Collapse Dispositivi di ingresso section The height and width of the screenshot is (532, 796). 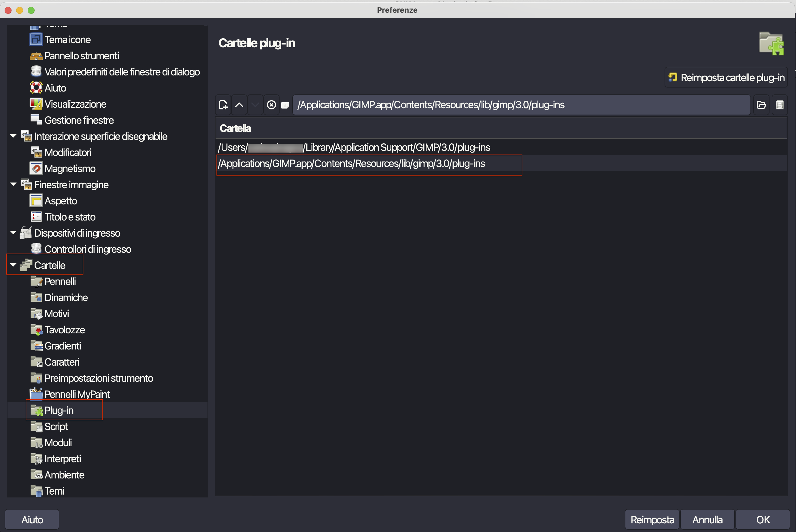[13, 233]
